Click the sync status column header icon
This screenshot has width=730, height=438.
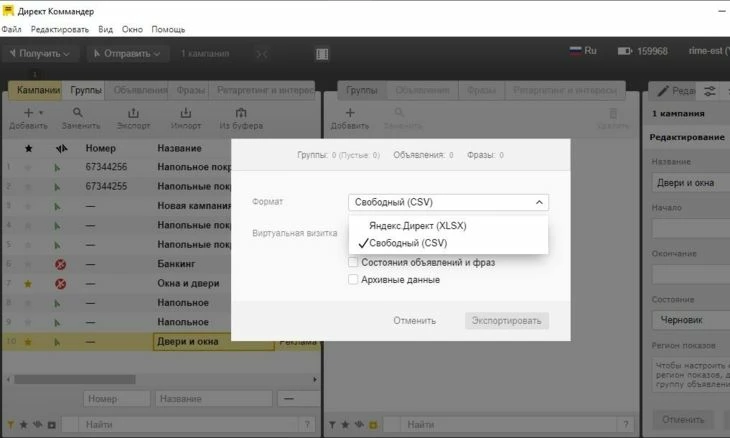(61, 148)
